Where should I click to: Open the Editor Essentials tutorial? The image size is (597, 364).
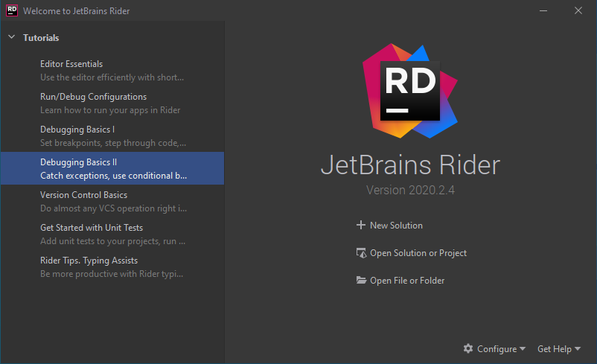coord(112,71)
